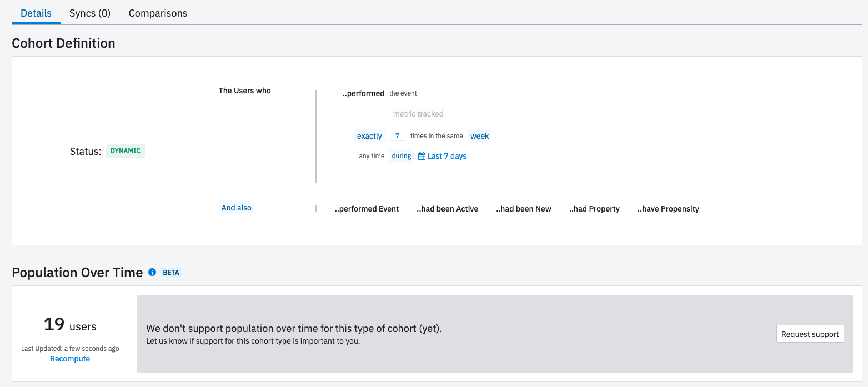Select the 'metric tracked' event field
Image resolution: width=868 pixels, height=387 pixels.
coord(418,114)
